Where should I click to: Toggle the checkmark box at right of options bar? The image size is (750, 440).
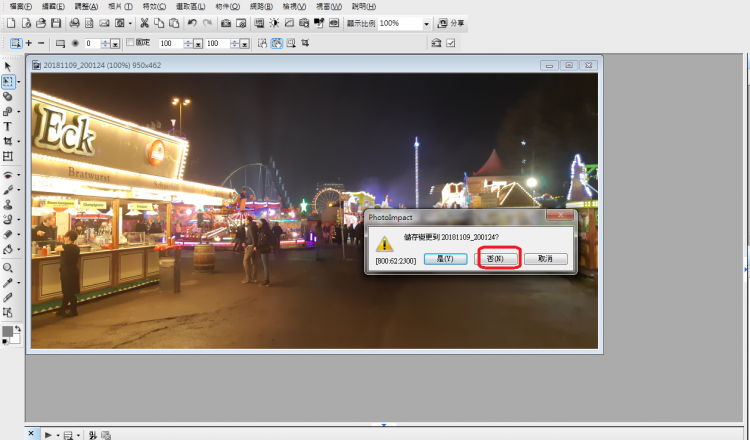[451, 43]
